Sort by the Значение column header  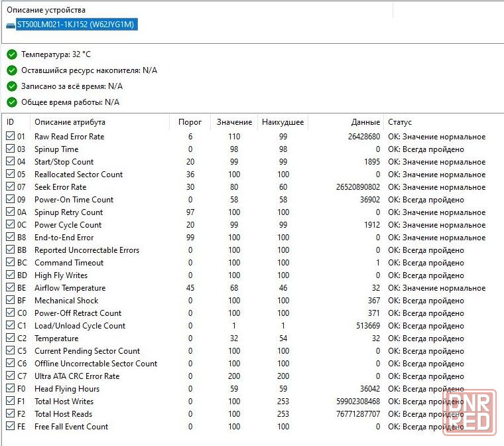pyautogui.click(x=234, y=122)
